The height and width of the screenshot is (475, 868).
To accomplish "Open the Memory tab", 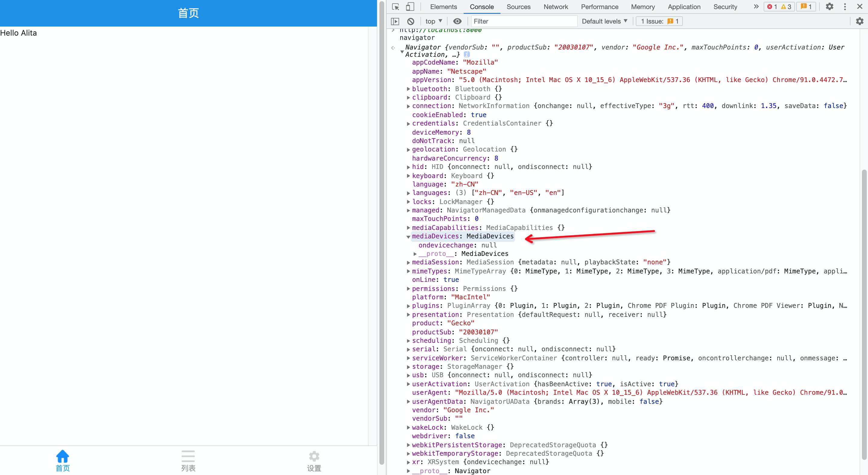I will point(643,7).
